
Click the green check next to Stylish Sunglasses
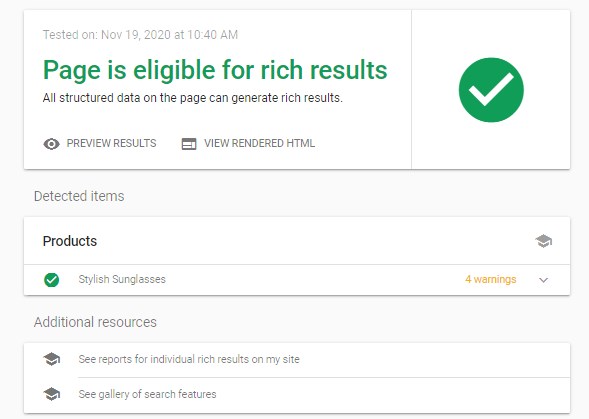[51, 280]
